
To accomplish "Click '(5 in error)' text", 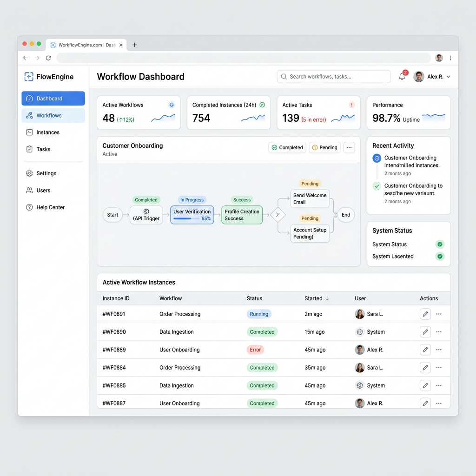I will 314,119.
